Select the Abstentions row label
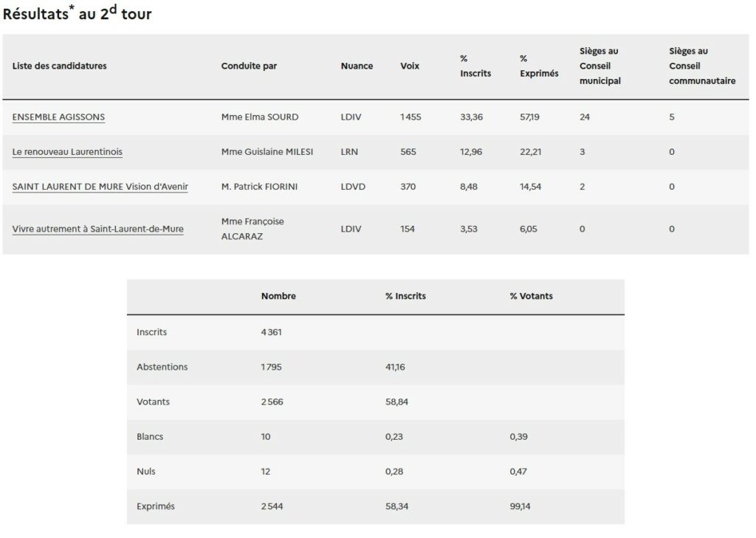The width and height of the screenshot is (756, 538). pos(162,367)
